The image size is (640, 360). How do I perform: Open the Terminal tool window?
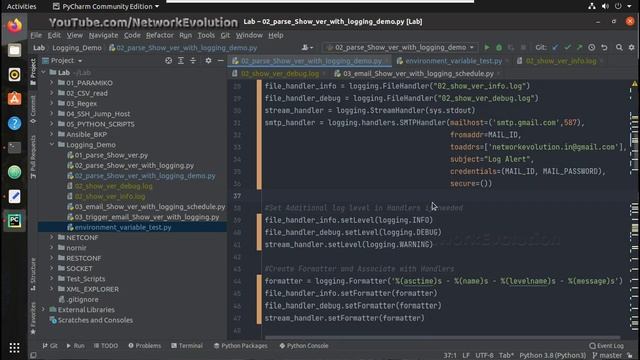click(x=187, y=346)
